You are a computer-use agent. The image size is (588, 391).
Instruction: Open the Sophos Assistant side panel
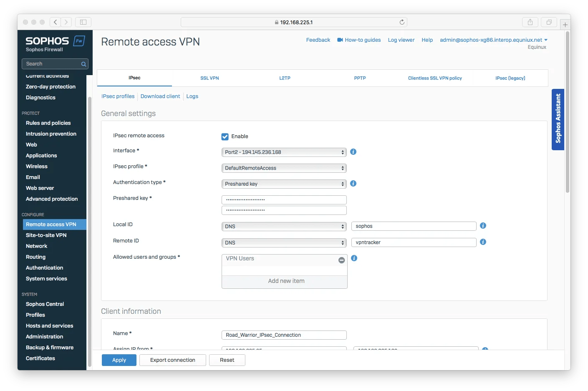(x=558, y=120)
